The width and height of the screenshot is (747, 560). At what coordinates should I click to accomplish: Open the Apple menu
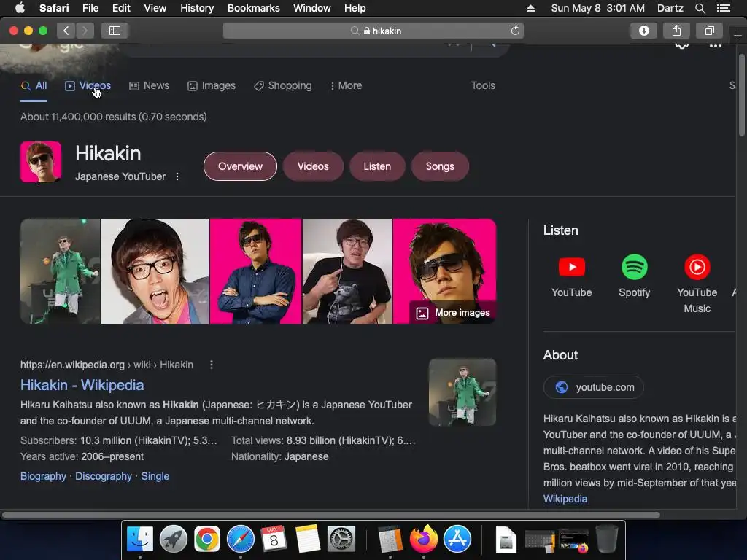pos(20,8)
